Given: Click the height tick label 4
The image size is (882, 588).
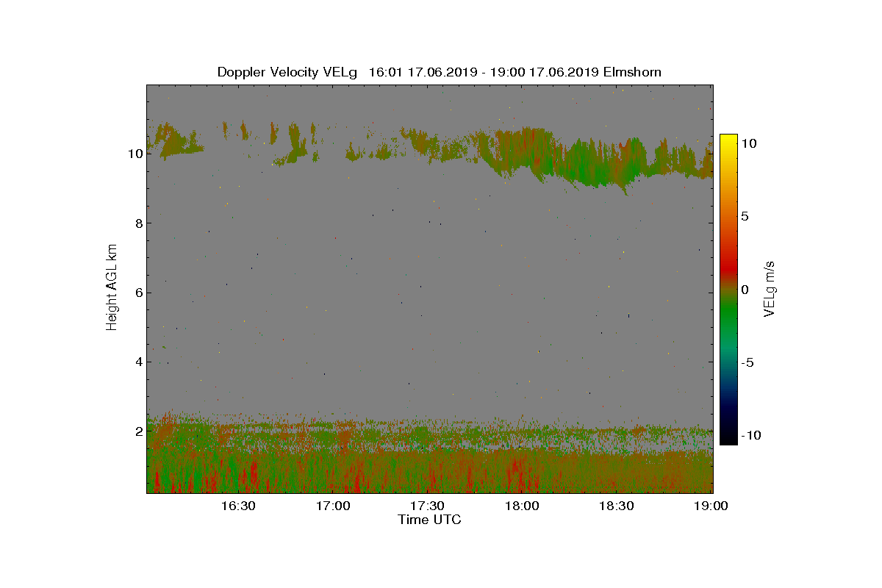Looking at the screenshot, I should 138,362.
